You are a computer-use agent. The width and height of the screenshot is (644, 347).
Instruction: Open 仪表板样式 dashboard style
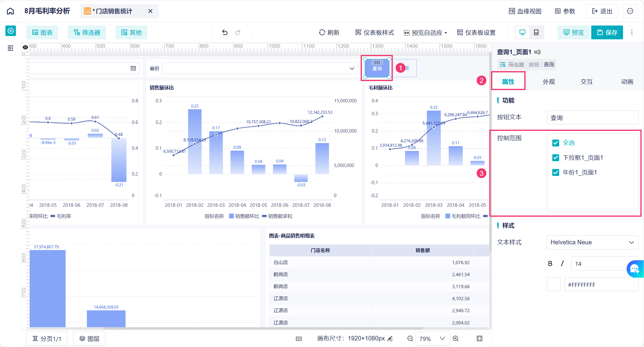coord(375,32)
